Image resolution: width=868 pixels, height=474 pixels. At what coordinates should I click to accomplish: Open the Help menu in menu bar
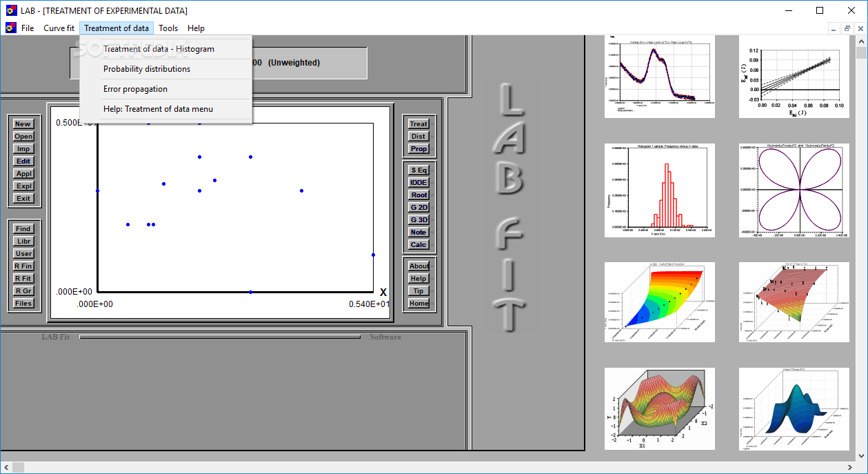click(196, 28)
